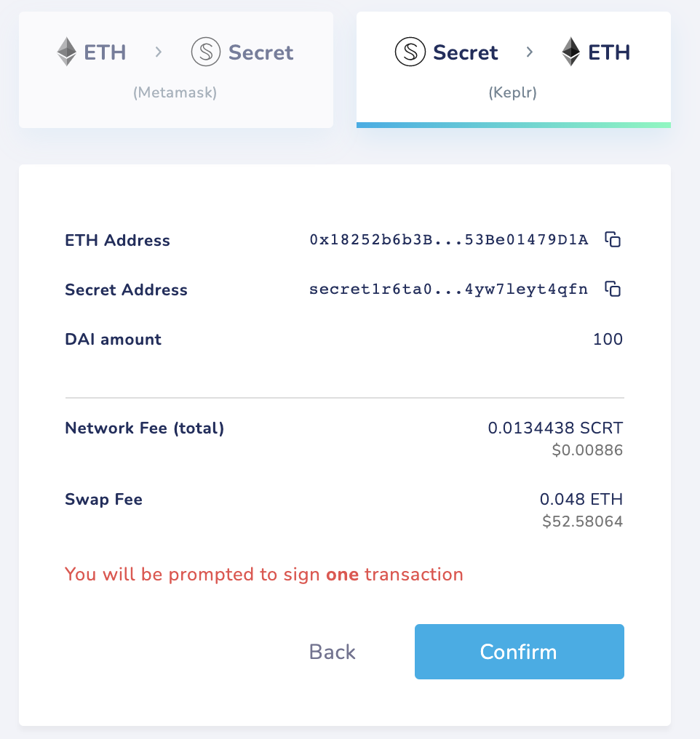The width and height of the screenshot is (700, 739).
Task: Click the ETH diamond icon in right card
Action: (570, 52)
